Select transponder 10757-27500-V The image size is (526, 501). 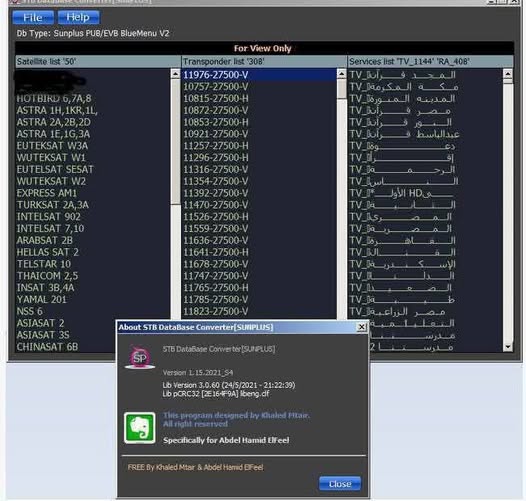point(259,87)
